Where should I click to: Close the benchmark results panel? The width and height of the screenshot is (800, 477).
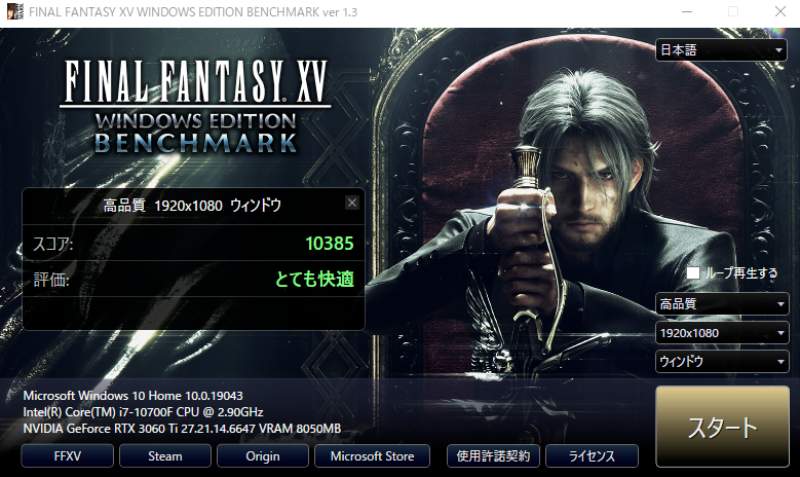[352, 203]
